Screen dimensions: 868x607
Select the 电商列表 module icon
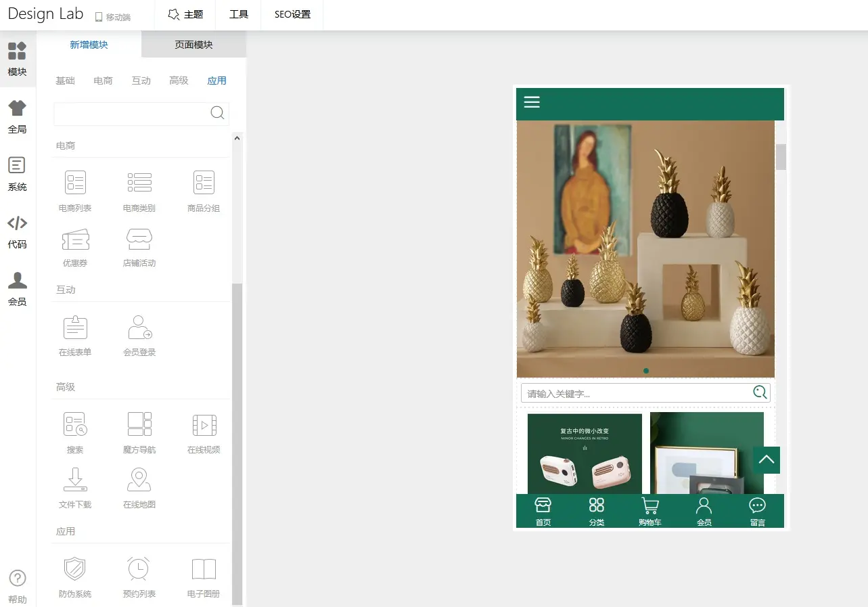pos(75,183)
